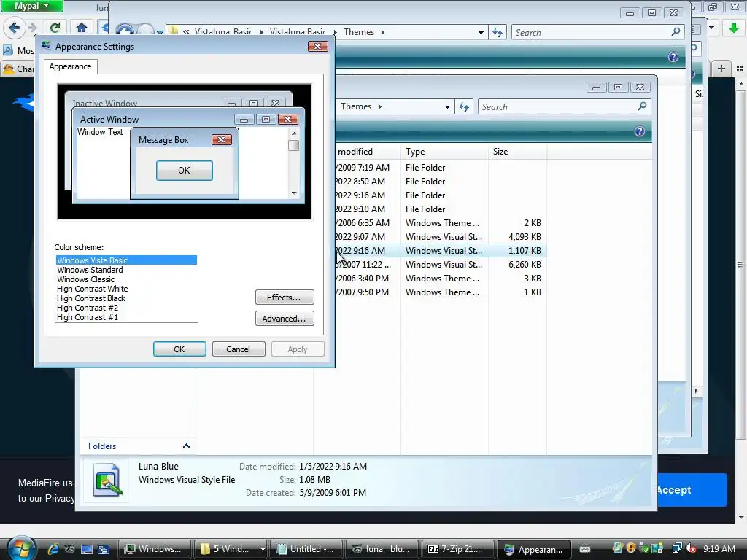Click the magnifier in front Explorer search box

point(642,106)
